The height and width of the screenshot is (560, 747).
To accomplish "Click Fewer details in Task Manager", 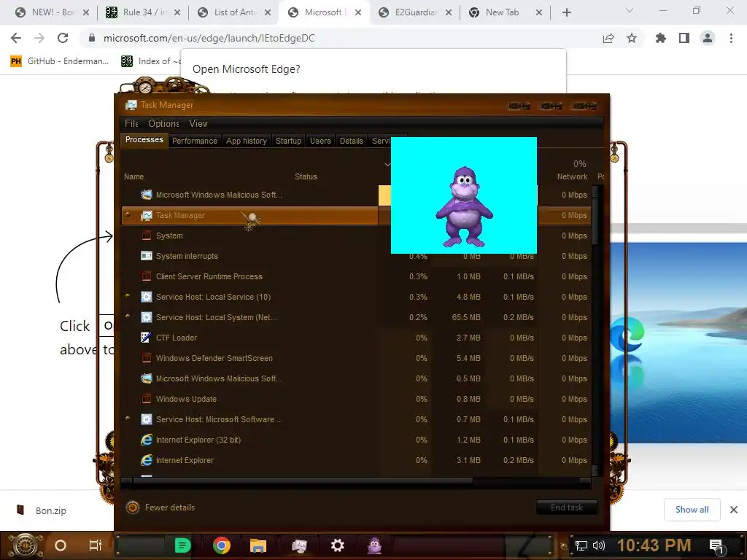I will pyautogui.click(x=169, y=507).
